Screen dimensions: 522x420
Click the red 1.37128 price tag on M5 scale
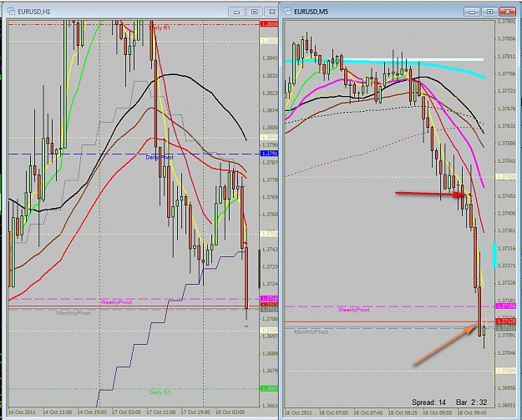pyautogui.click(x=505, y=321)
